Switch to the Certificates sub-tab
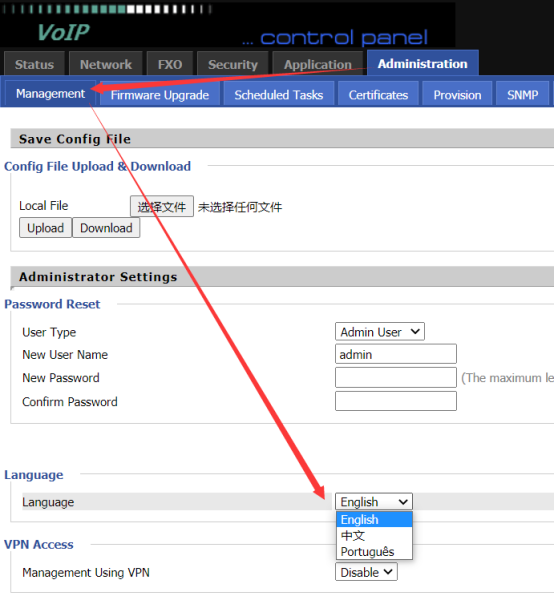 coord(378,95)
